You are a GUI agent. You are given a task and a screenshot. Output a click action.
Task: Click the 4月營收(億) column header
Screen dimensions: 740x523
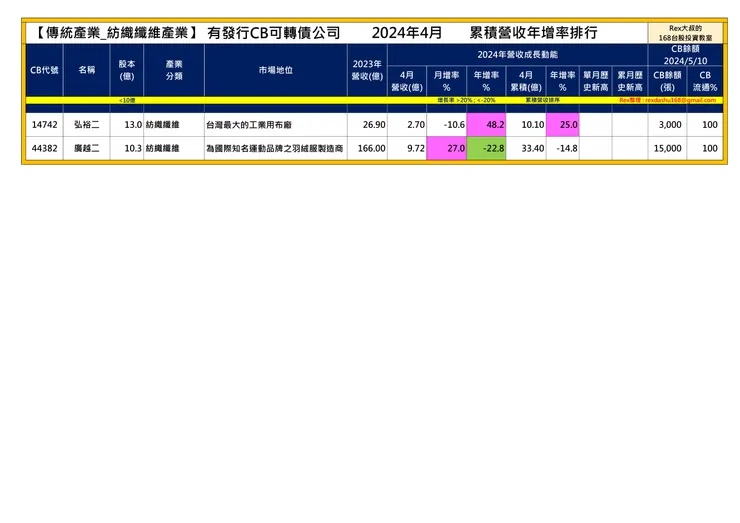tap(407, 81)
